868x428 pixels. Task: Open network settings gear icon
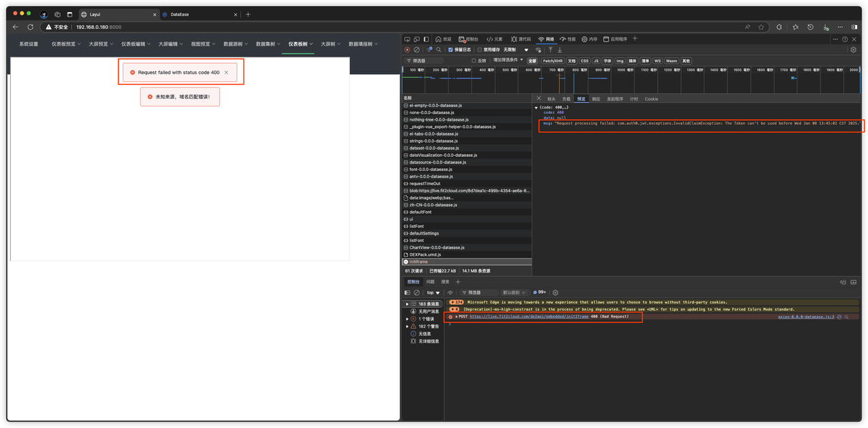(x=854, y=50)
